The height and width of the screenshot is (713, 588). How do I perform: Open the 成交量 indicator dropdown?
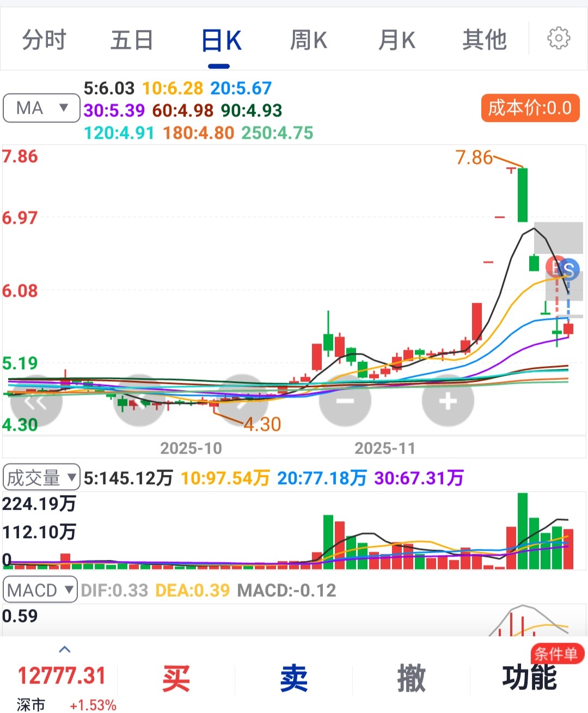coord(41,478)
